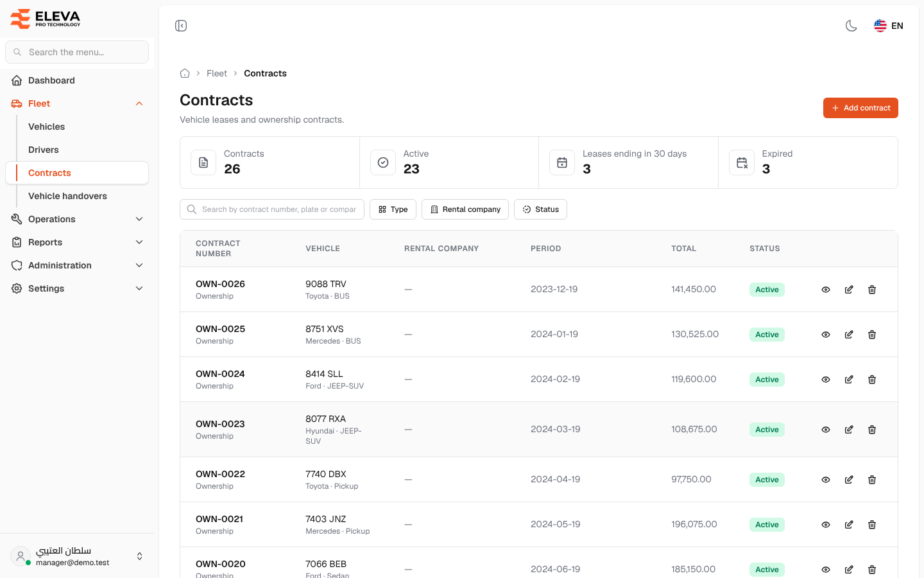Screen dimensions: 924x578
Task: View contract OWN-0025 details
Action: [826, 335]
